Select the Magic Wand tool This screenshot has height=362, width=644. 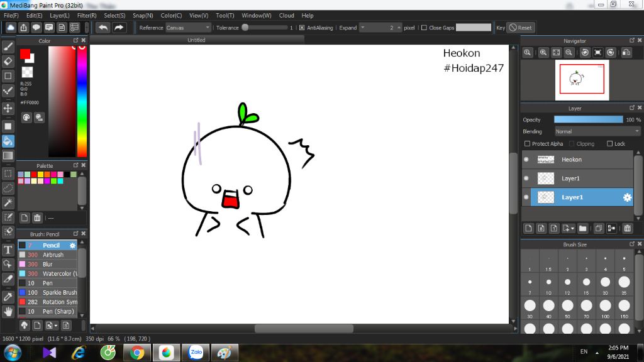coord(8,202)
